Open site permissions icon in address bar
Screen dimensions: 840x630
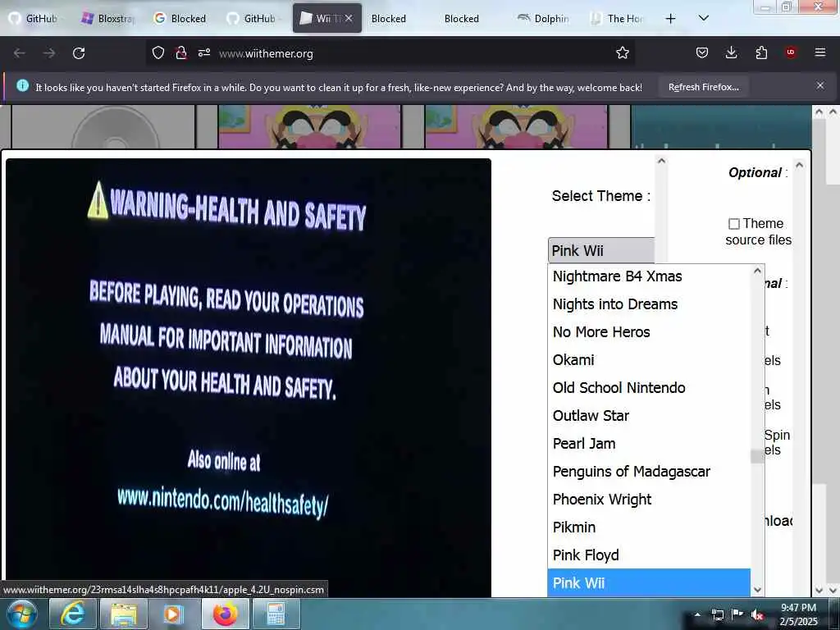(x=204, y=52)
